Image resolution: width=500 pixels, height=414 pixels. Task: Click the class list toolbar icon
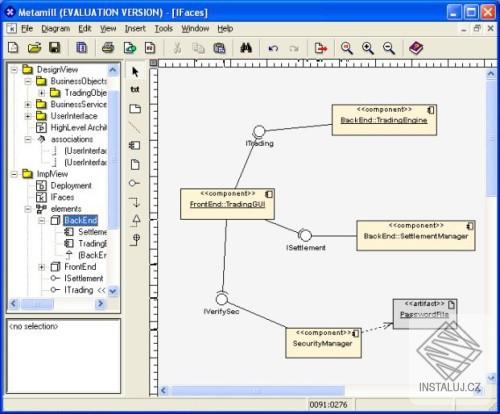pyautogui.click(x=81, y=48)
